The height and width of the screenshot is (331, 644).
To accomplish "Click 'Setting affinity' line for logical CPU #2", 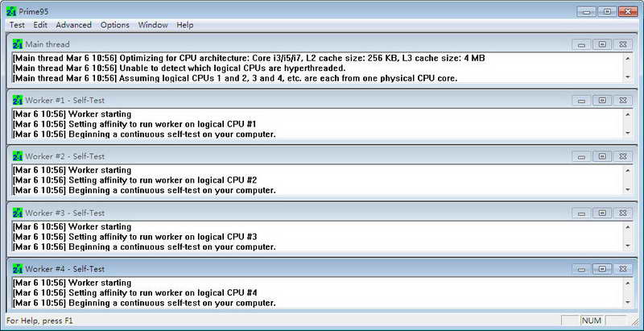I will coord(134,180).
